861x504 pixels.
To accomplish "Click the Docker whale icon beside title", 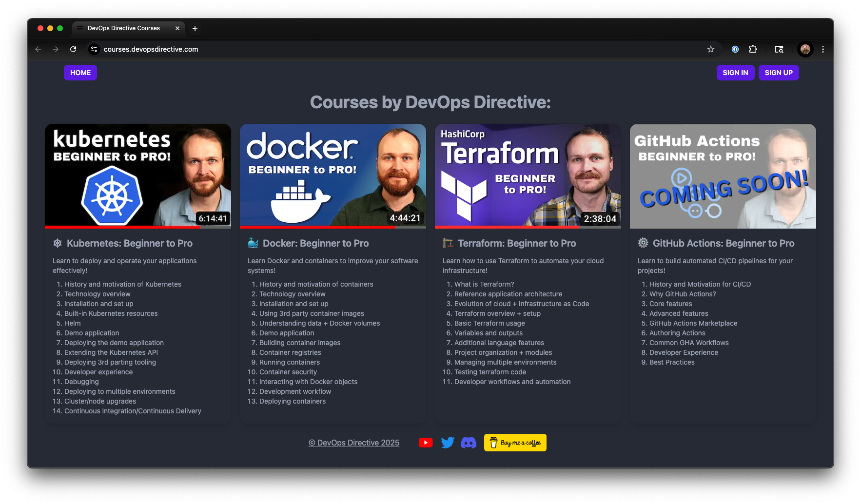I will coord(253,243).
